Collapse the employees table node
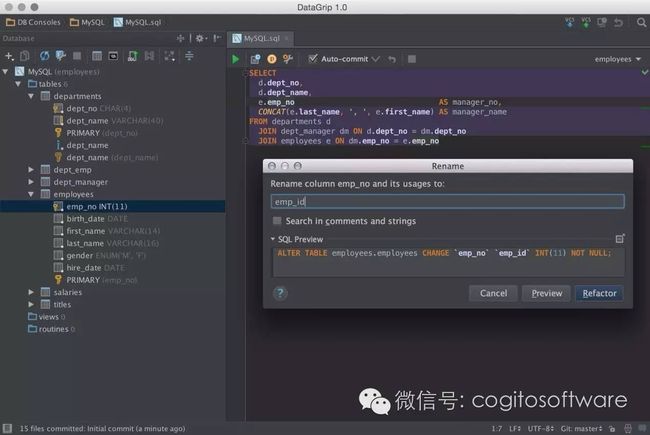 [x=31, y=194]
